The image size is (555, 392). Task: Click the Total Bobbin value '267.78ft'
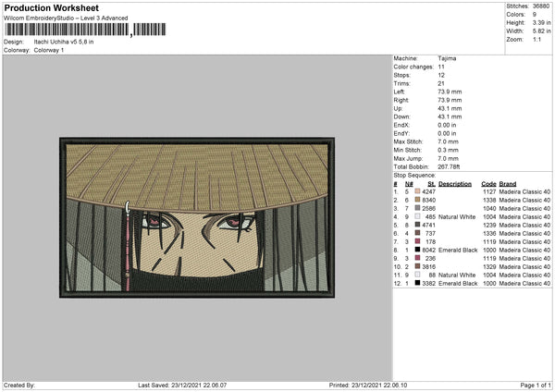click(x=449, y=166)
